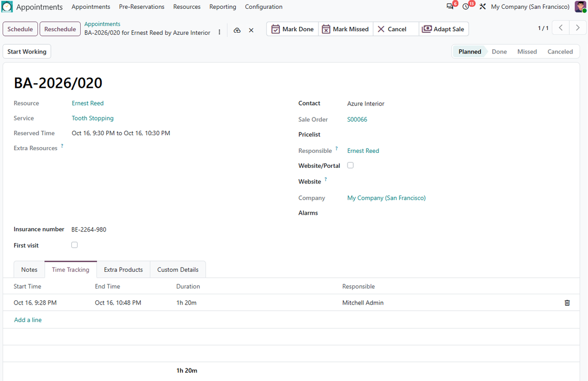Set status to Missed in the statusbar
588x381 pixels.
tap(527, 51)
